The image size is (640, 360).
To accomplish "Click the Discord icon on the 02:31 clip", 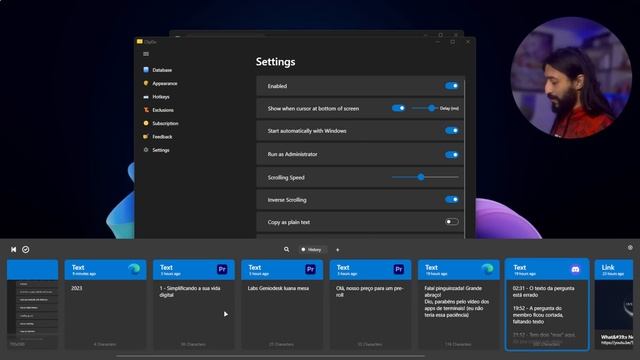I will tap(575, 269).
